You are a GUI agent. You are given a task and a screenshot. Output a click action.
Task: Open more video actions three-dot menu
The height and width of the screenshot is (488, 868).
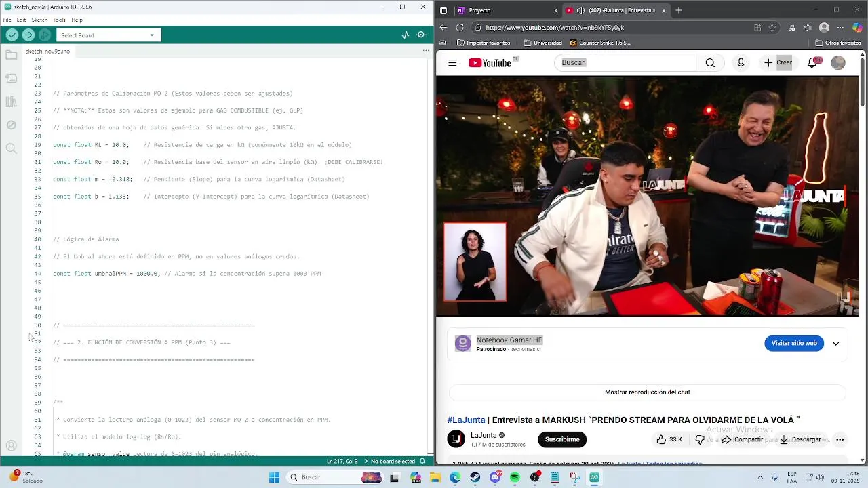840,439
